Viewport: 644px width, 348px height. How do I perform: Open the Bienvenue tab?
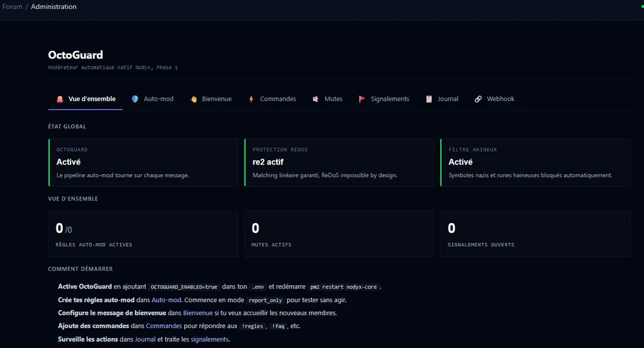click(211, 99)
